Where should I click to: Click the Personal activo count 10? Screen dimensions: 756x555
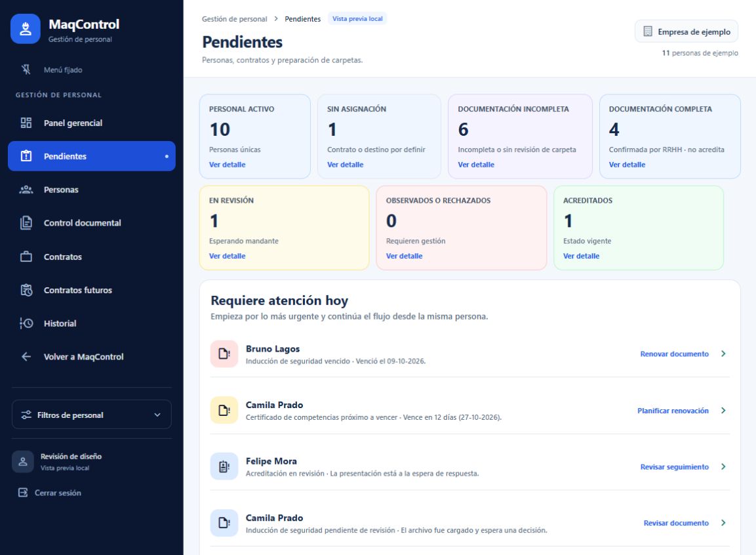click(220, 129)
